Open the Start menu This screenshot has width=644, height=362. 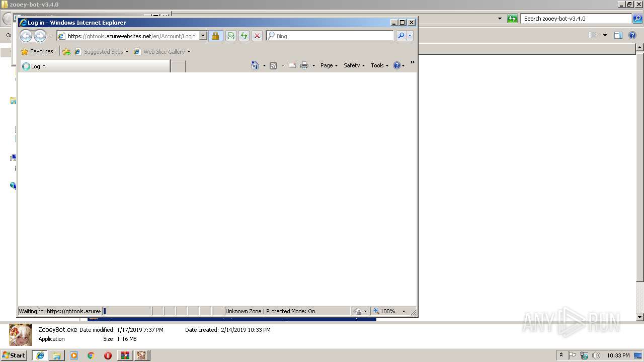tap(14, 355)
